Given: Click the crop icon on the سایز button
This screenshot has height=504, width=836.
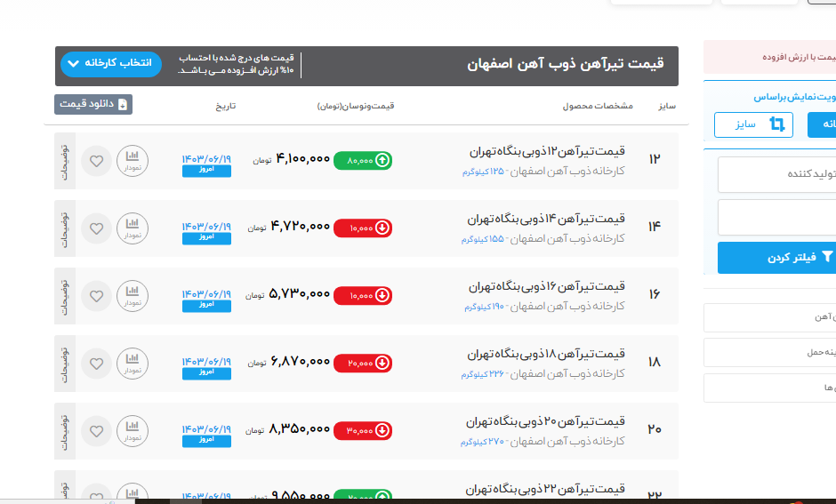Looking at the screenshot, I should coord(778,124).
